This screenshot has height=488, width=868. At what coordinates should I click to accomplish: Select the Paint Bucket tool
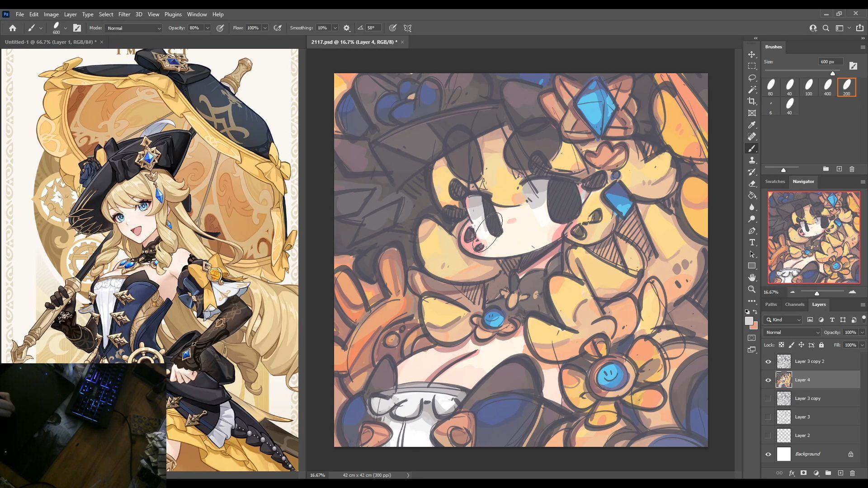(x=752, y=196)
